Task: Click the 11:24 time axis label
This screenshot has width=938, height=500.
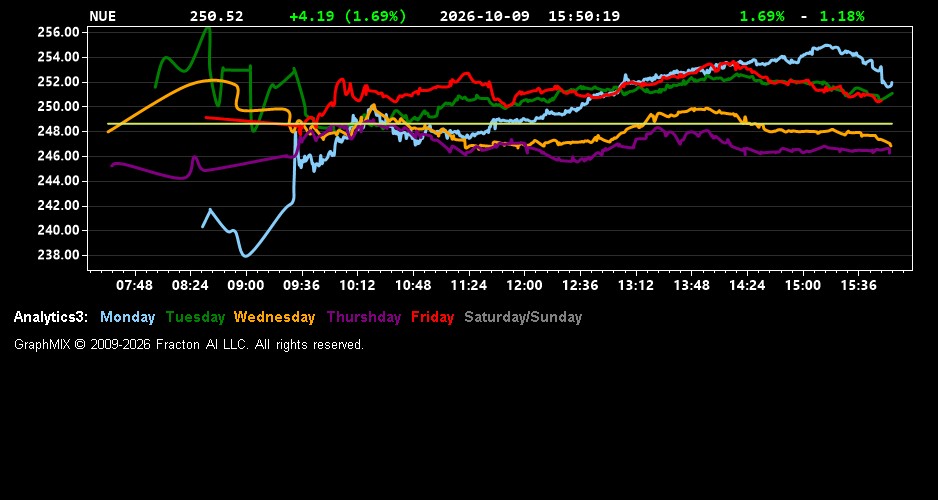Action: pos(468,285)
